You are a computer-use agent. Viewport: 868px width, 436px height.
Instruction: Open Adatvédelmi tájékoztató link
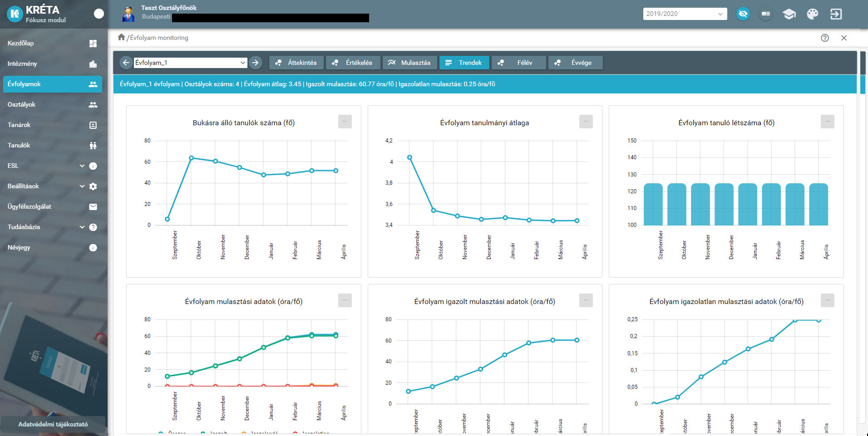pyautogui.click(x=53, y=424)
